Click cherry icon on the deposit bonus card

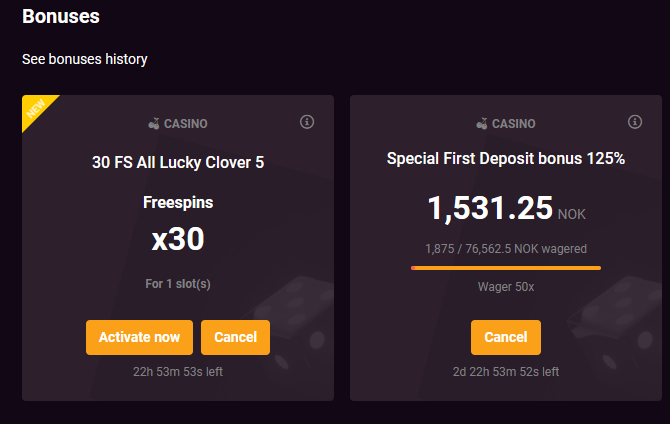482,124
